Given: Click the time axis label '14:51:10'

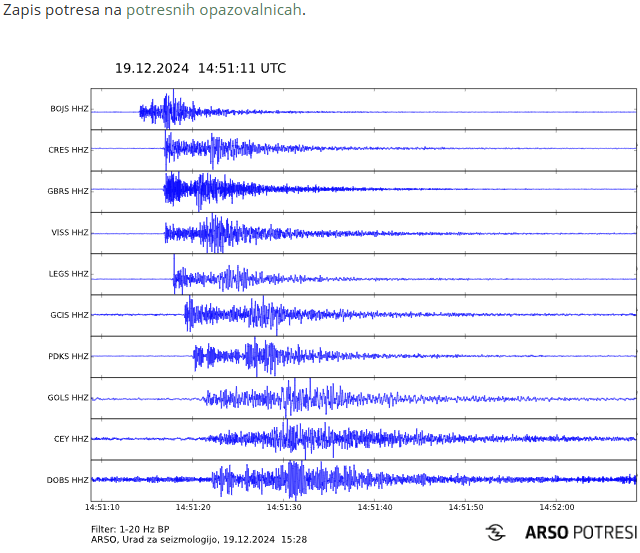Looking at the screenshot, I should tap(102, 507).
